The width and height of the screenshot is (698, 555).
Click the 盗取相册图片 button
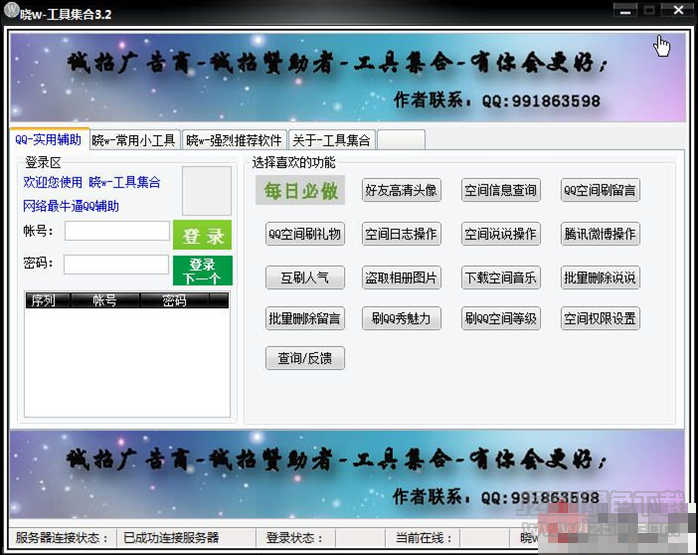click(401, 278)
